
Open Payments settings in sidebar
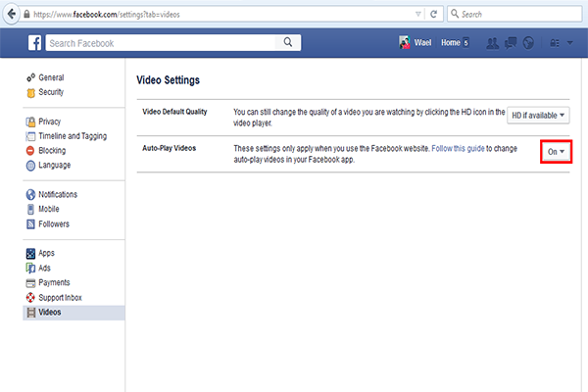pyautogui.click(x=54, y=282)
